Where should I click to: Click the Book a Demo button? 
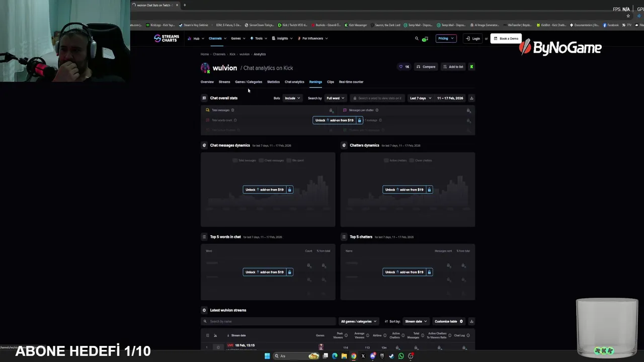(x=506, y=38)
